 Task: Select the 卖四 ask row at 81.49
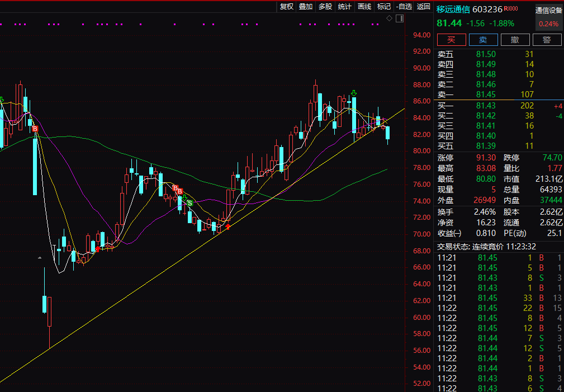click(499, 64)
